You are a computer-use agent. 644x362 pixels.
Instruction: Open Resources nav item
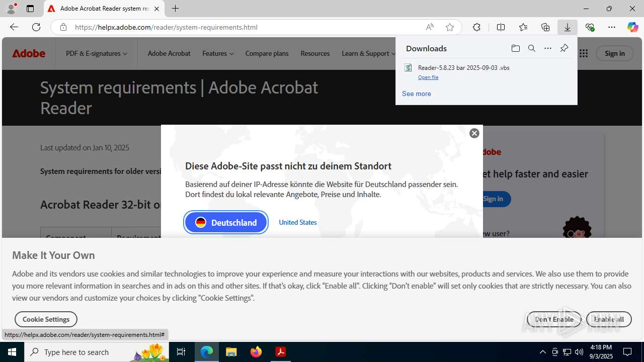(x=315, y=53)
